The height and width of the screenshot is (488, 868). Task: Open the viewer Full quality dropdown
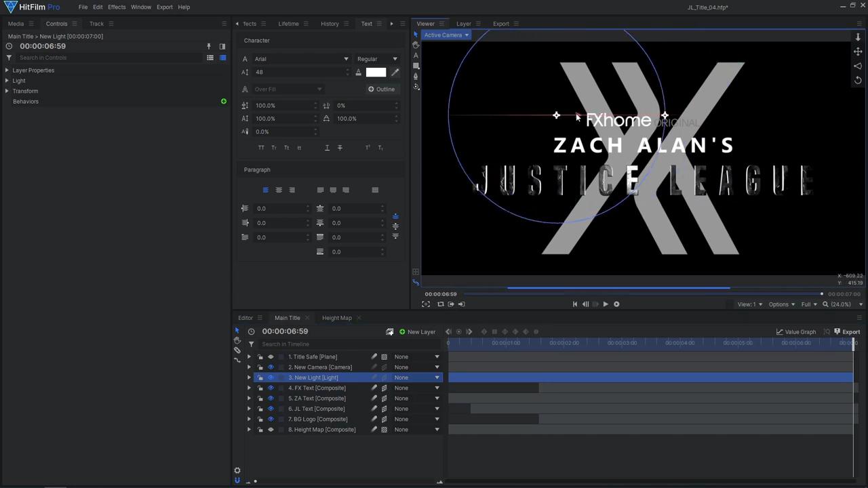[x=809, y=304]
